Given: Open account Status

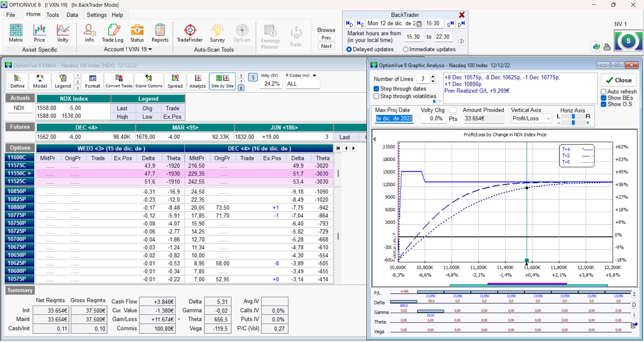Looking at the screenshot, I should pos(137,33).
